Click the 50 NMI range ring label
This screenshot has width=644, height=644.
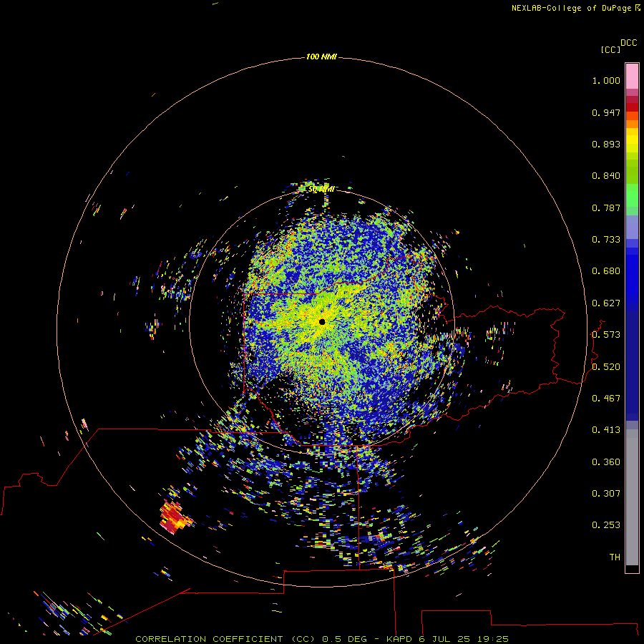(x=321, y=190)
